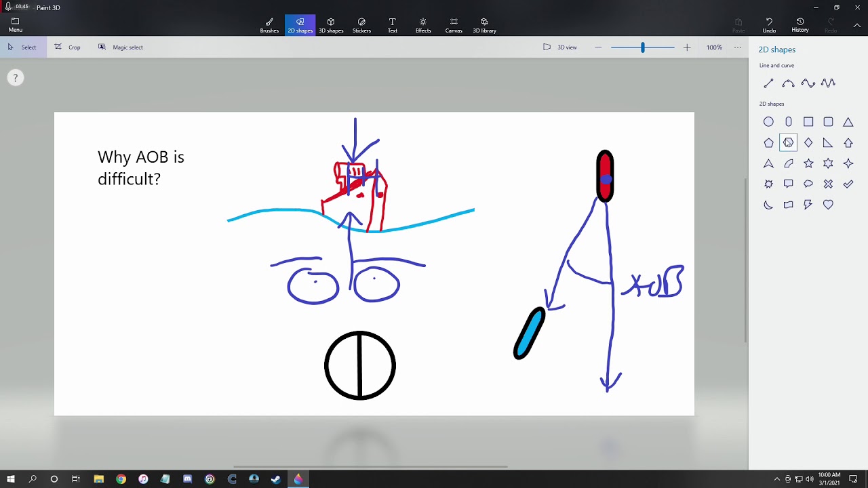This screenshot has height=488, width=868.
Task: Zoom in with the plus button
Action: pos(687,47)
